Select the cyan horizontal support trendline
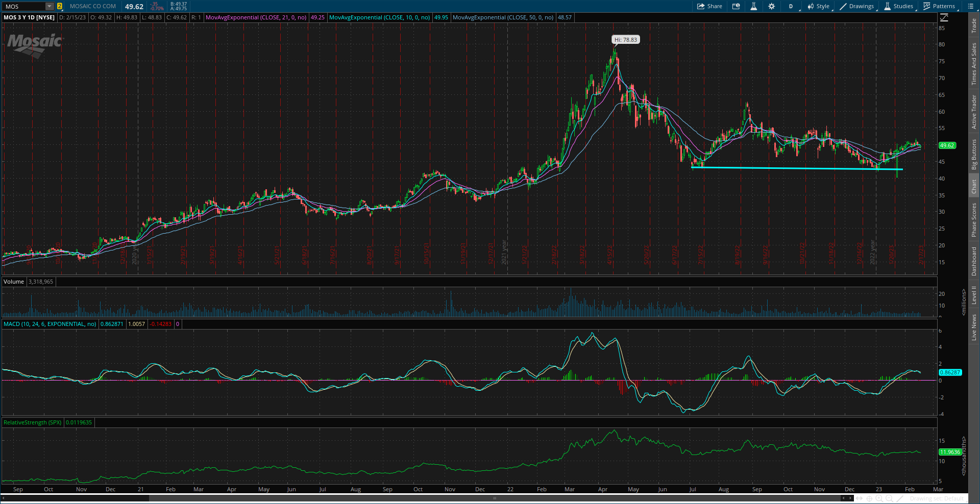The height and width of the screenshot is (504, 980). (796, 168)
